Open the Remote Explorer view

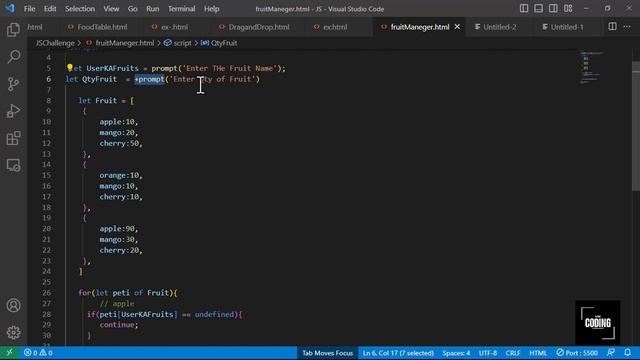[13, 165]
